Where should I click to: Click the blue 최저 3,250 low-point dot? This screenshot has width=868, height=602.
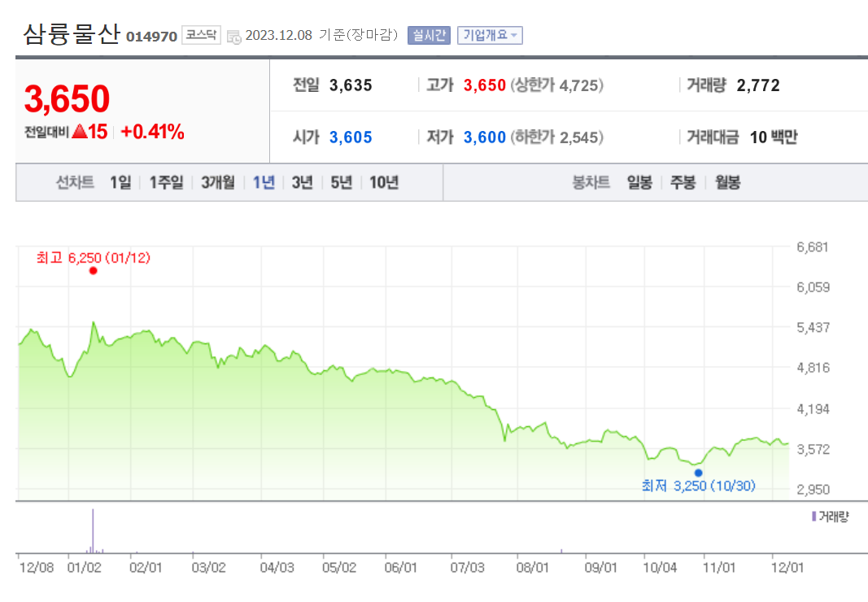699,473
